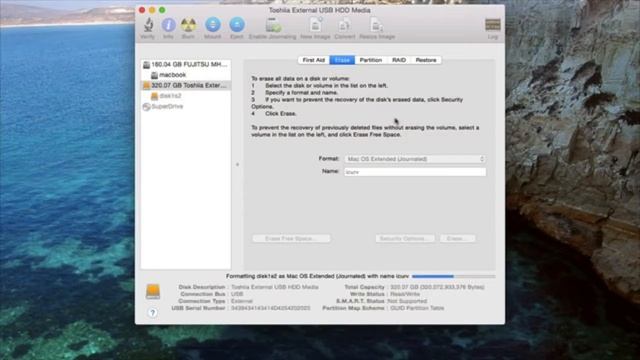Click the Erase button
The height and width of the screenshot is (360, 640).
point(458,238)
